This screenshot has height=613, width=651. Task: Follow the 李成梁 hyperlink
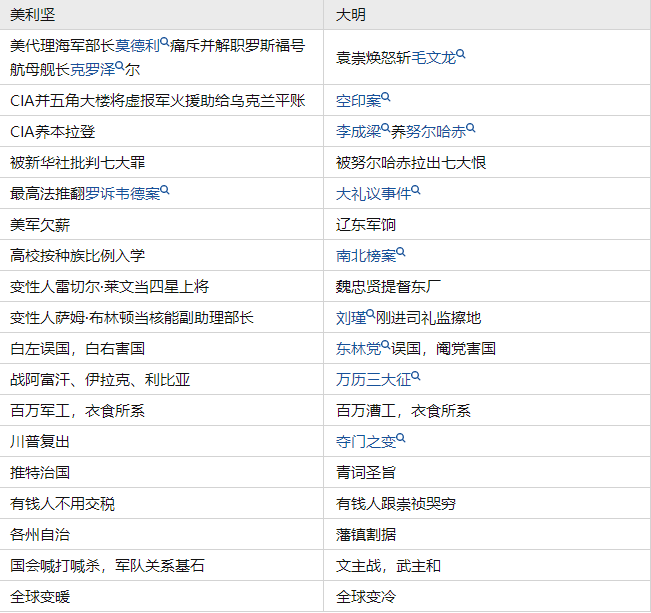pos(358,131)
